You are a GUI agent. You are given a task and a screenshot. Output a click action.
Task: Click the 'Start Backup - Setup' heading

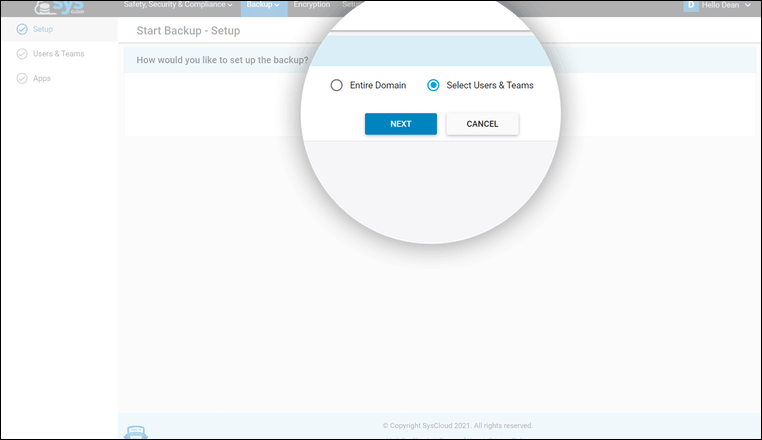pos(188,31)
